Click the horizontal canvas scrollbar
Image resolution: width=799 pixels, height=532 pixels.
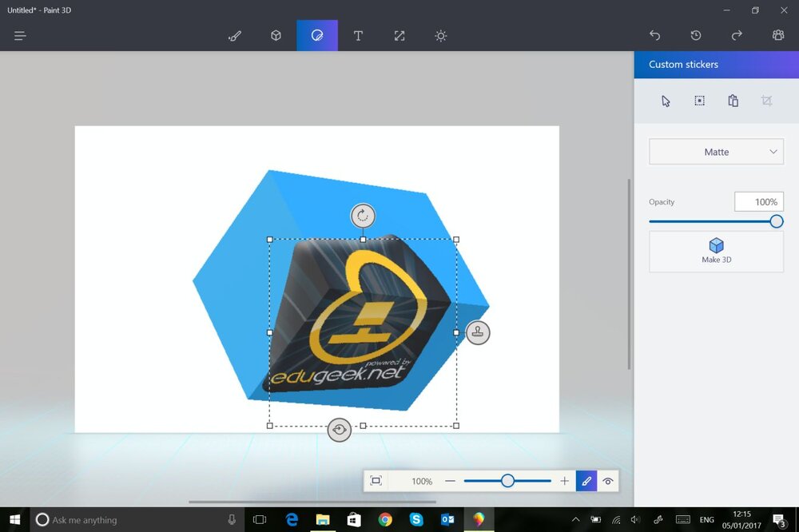(x=312, y=502)
